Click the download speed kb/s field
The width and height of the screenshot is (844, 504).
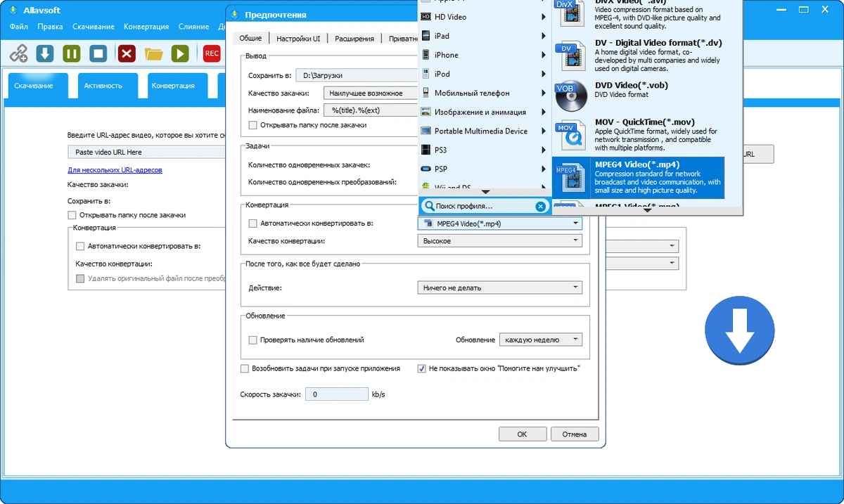pos(336,394)
